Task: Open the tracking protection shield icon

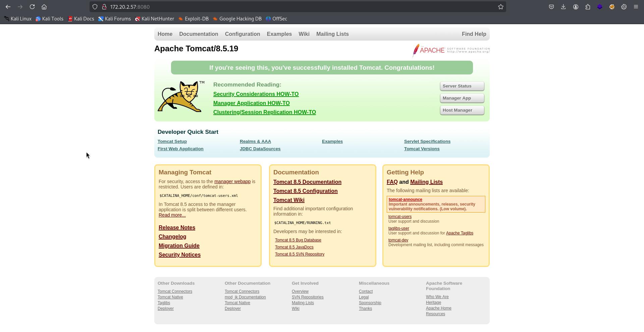Action: point(95,7)
